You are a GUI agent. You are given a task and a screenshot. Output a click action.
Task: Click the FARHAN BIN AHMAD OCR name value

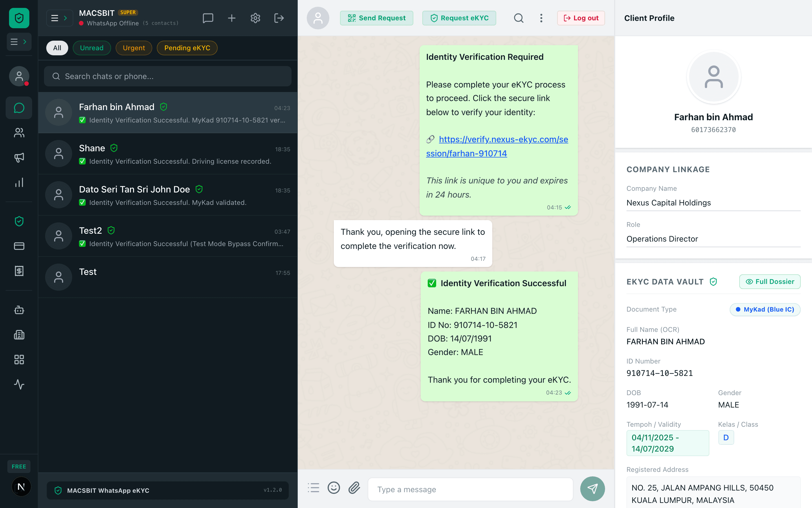(666, 342)
